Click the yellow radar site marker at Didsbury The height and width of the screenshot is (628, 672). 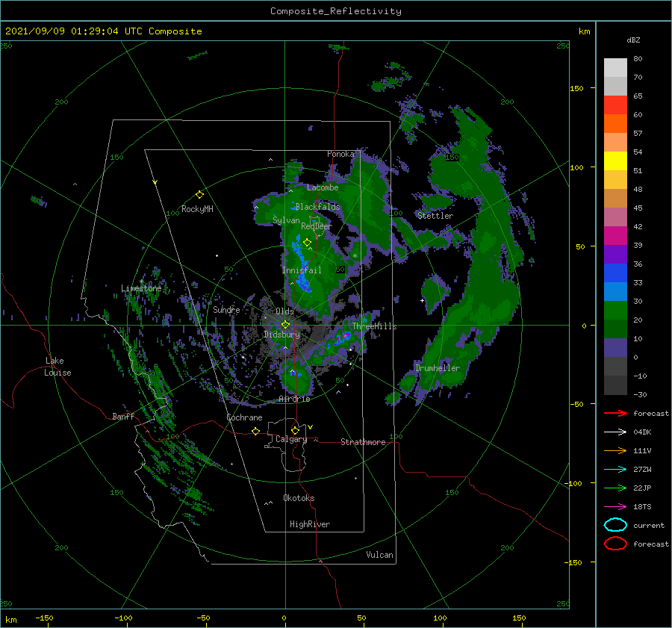tap(285, 325)
